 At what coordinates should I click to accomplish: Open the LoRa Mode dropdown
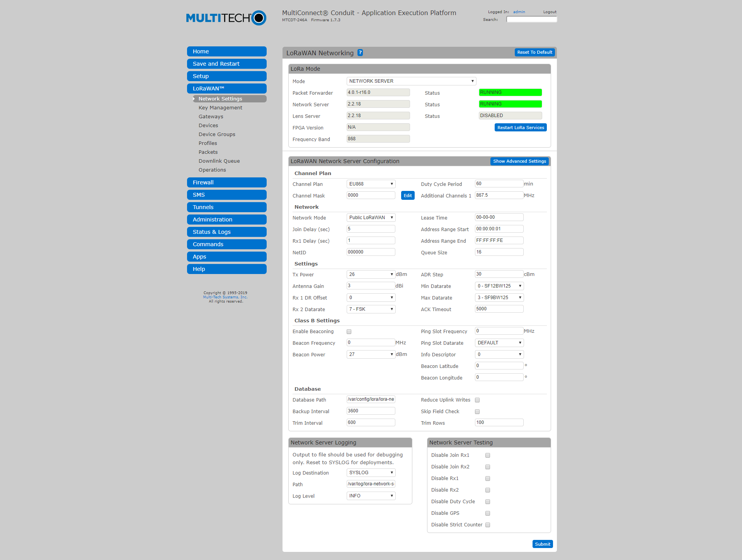[x=411, y=81]
